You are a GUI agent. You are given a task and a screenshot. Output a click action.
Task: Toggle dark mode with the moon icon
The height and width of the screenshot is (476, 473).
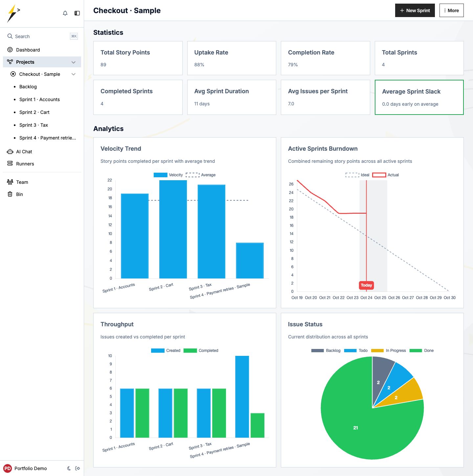(69, 468)
